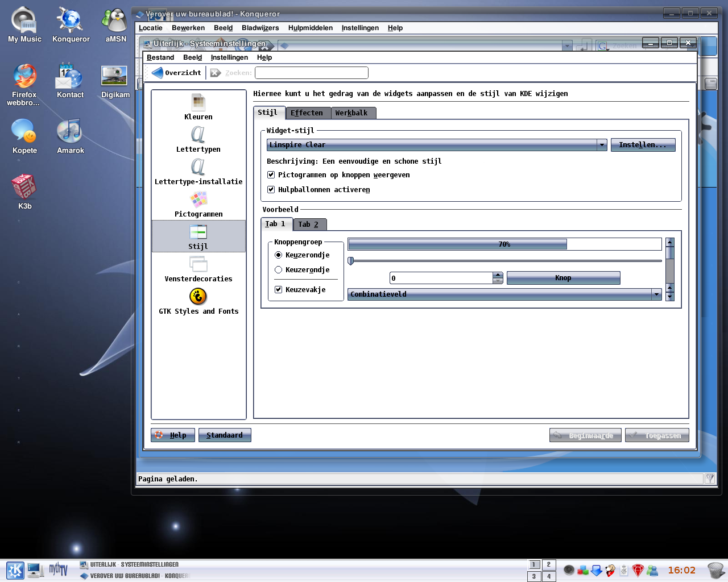Click the red gem tray icon
The width and height of the screenshot is (728, 582).
point(638,570)
